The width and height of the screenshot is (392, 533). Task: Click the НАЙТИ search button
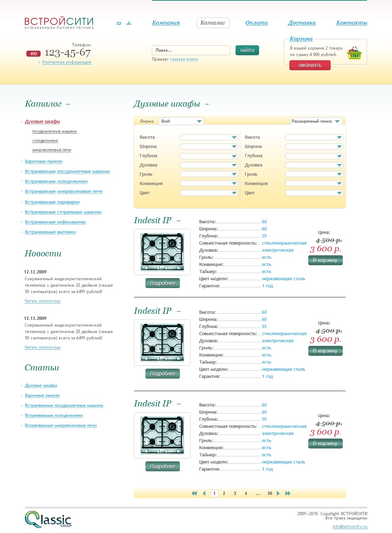(x=247, y=50)
